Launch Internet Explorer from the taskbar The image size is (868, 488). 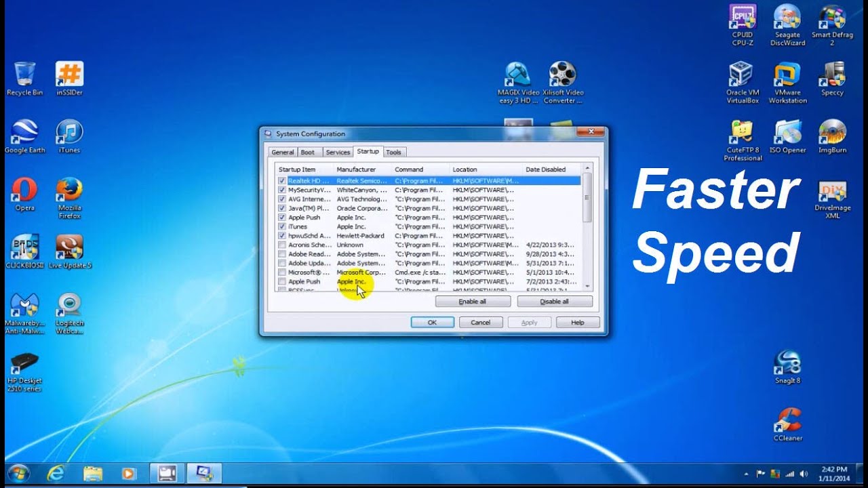(x=56, y=473)
